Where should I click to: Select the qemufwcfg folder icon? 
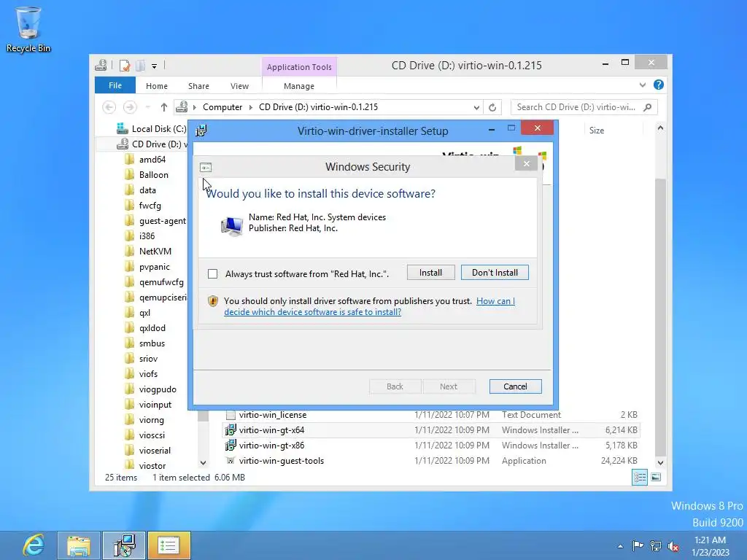pos(129,282)
